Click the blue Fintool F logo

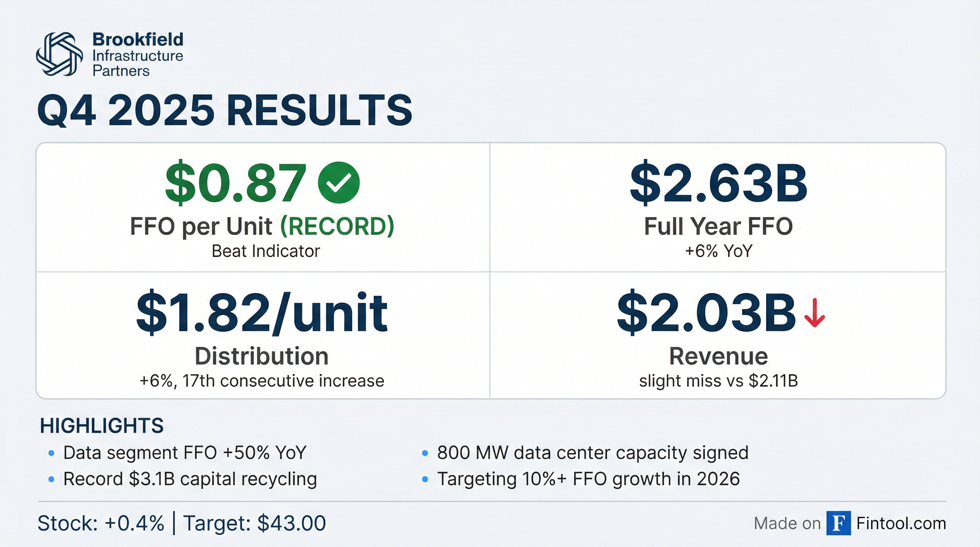(838, 523)
